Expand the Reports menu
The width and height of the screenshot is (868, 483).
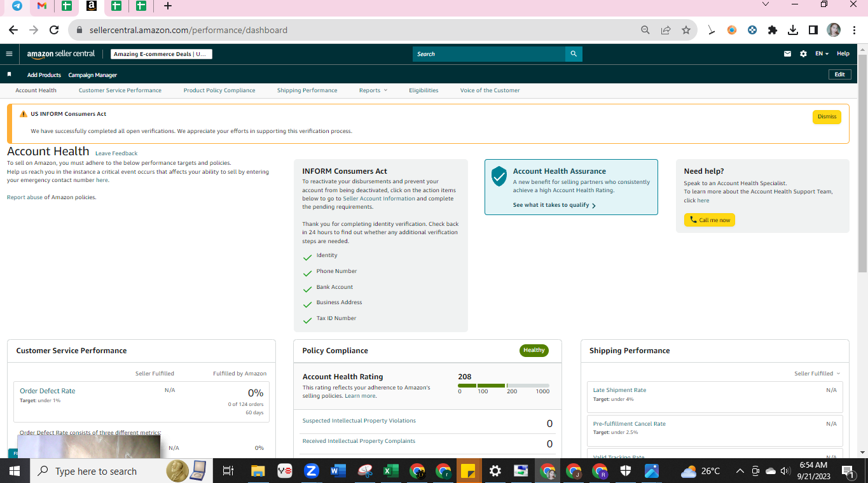373,90
